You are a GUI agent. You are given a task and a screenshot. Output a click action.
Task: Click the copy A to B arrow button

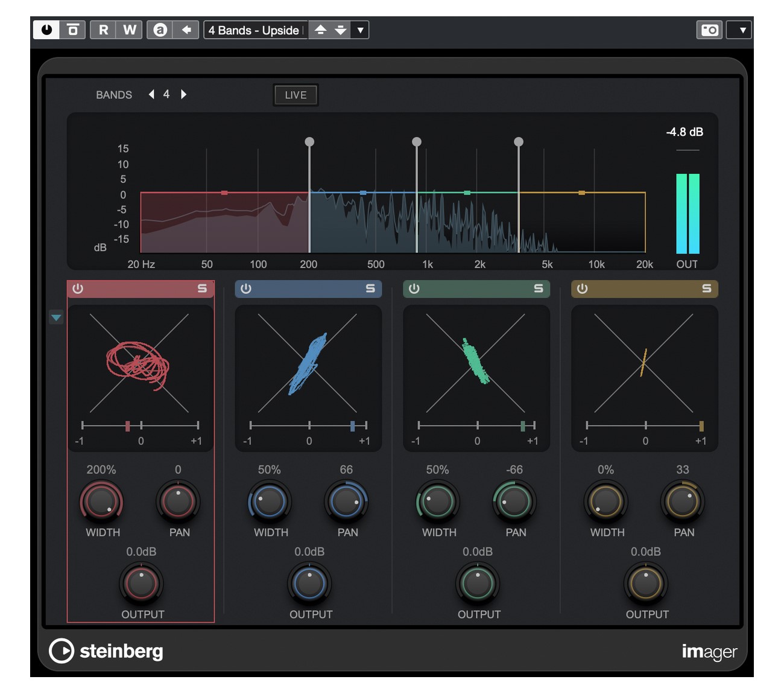186,30
